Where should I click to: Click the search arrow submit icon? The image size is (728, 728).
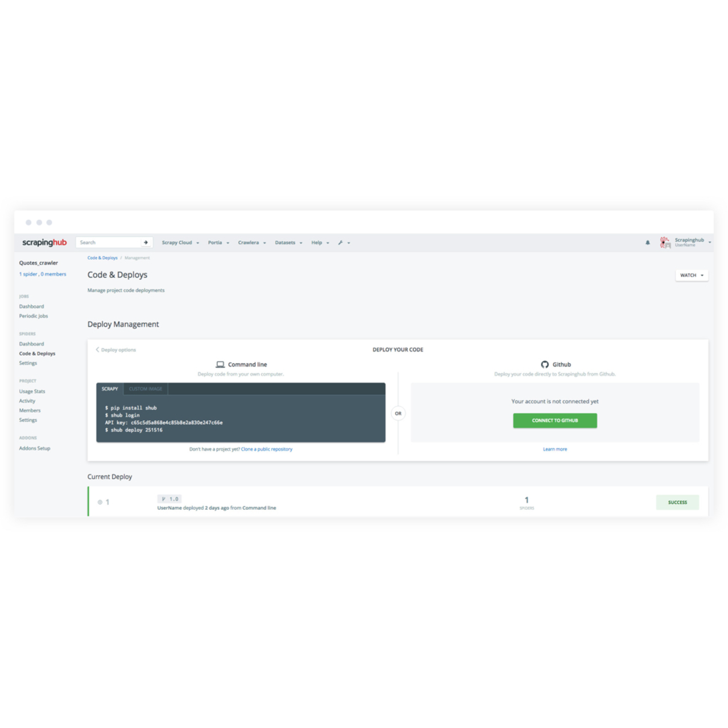(146, 242)
